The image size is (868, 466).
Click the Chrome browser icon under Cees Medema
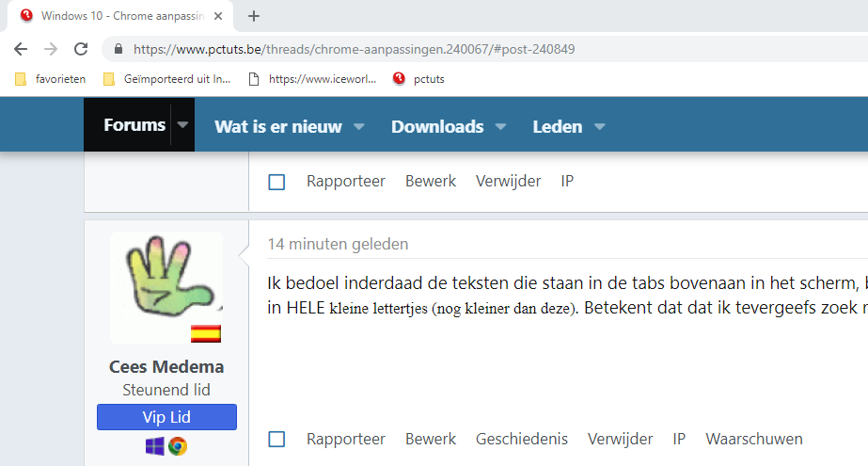click(178, 446)
